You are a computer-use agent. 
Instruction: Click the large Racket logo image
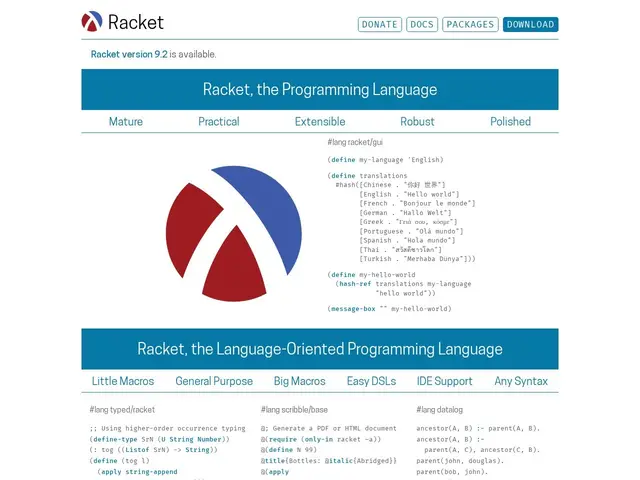[234, 233]
